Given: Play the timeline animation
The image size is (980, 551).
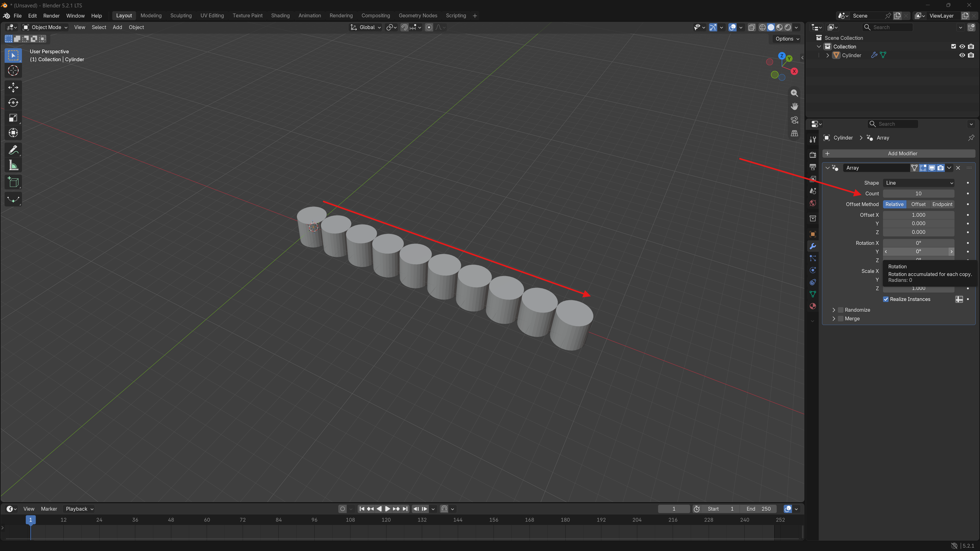Looking at the screenshot, I should click(x=387, y=509).
